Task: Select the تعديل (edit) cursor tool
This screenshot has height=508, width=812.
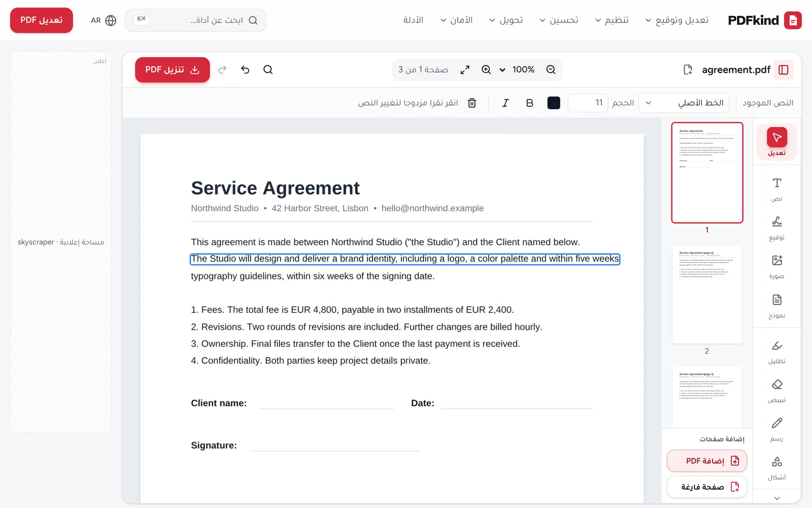Action: point(776,142)
